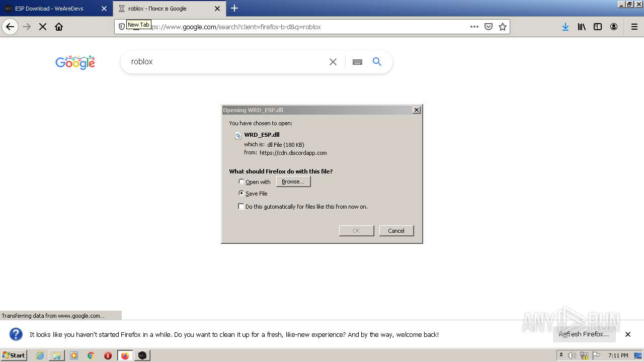
Task: Open Library history and bookmarks
Action: pyautogui.click(x=582, y=27)
